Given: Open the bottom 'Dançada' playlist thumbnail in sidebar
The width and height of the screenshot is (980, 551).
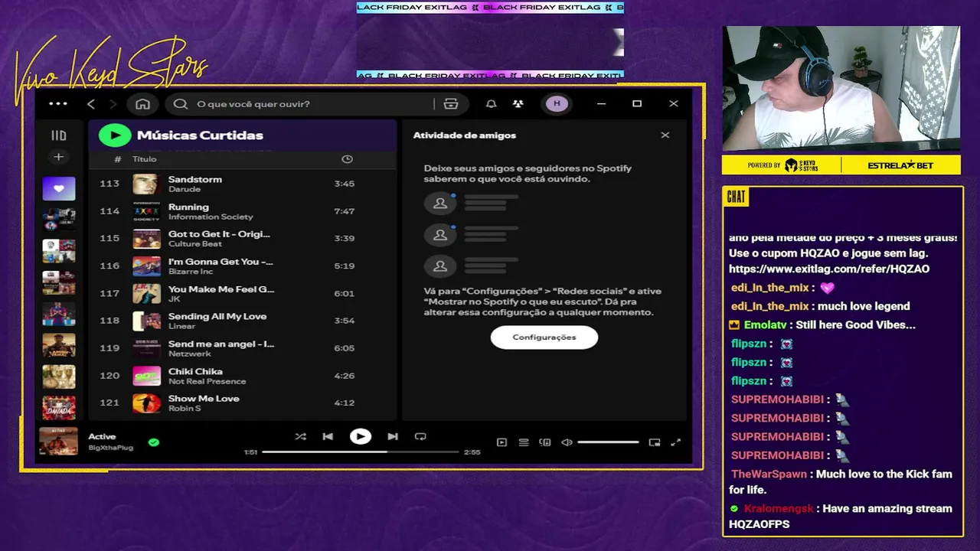Looking at the screenshot, I should pos(59,407).
